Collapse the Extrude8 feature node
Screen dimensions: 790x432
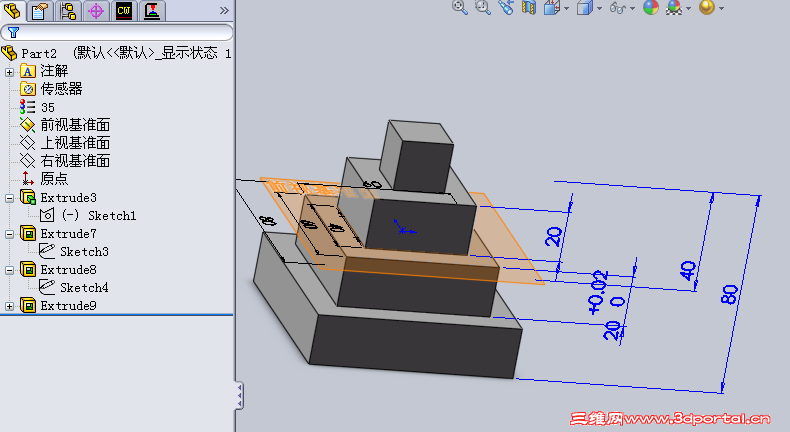(9, 270)
